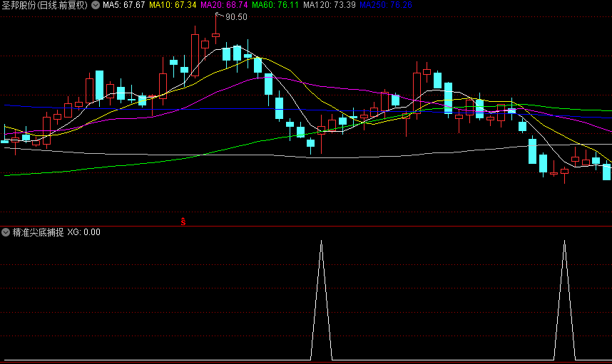The width and height of the screenshot is (612, 364).
Task: Select the 圣邦股份(日线.前复权) chart title
Action: pyautogui.click(x=45, y=5)
